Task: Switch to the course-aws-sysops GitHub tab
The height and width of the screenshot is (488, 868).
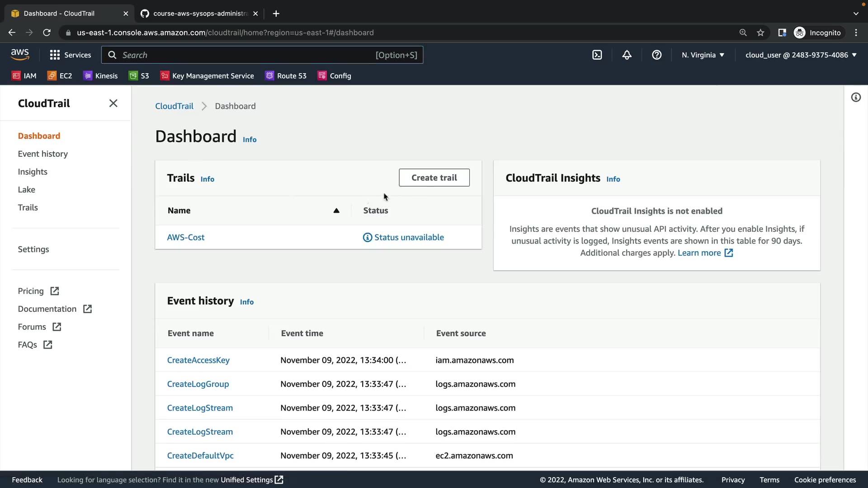Action: tap(199, 14)
